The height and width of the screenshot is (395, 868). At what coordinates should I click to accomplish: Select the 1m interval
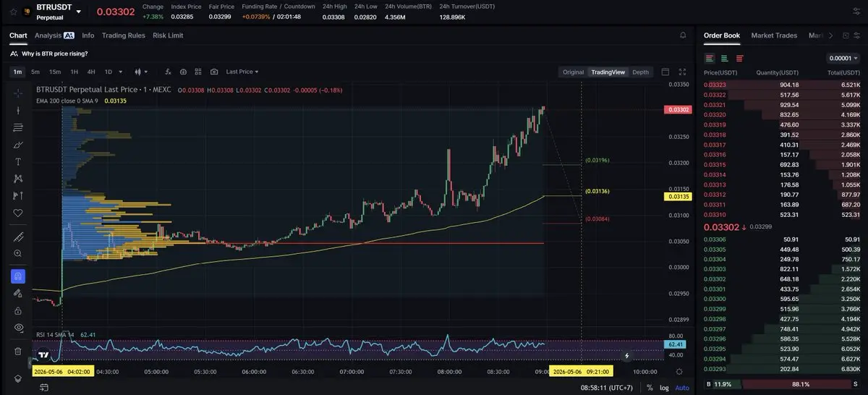[x=17, y=72]
